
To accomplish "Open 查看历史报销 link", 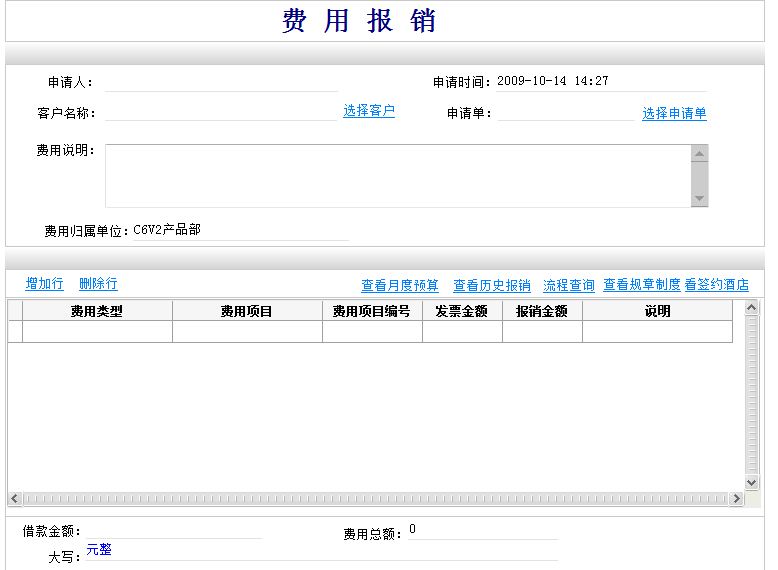I will point(491,285).
